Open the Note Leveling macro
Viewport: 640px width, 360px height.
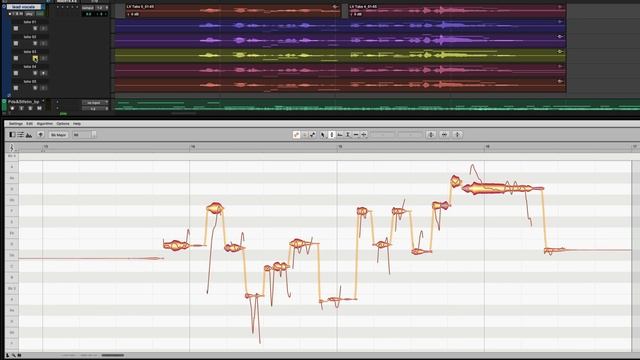[458, 134]
